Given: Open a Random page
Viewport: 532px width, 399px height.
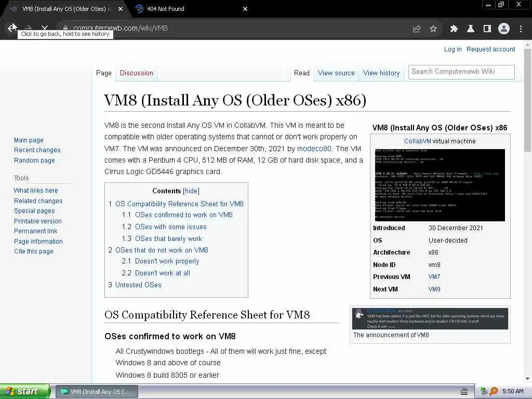Looking at the screenshot, I should (x=34, y=160).
